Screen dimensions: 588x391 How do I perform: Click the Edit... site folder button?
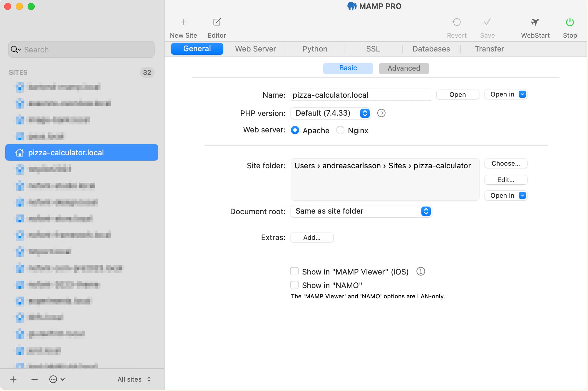(506, 180)
